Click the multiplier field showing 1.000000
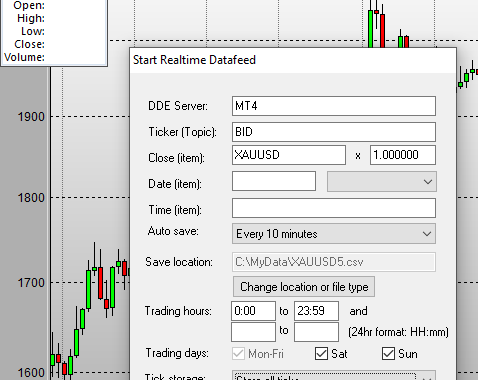 [x=403, y=155]
